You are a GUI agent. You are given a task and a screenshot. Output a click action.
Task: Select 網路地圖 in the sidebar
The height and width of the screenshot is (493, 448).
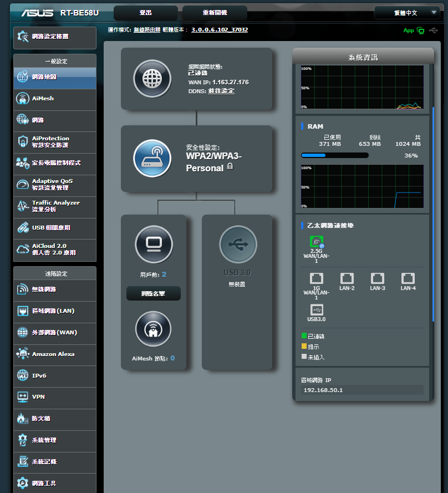click(x=55, y=78)
